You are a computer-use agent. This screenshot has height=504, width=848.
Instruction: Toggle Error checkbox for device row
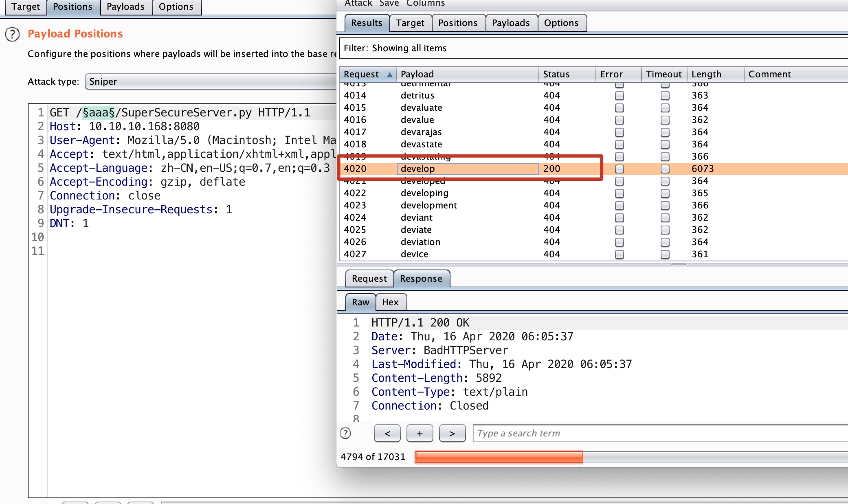pos(619,254)
